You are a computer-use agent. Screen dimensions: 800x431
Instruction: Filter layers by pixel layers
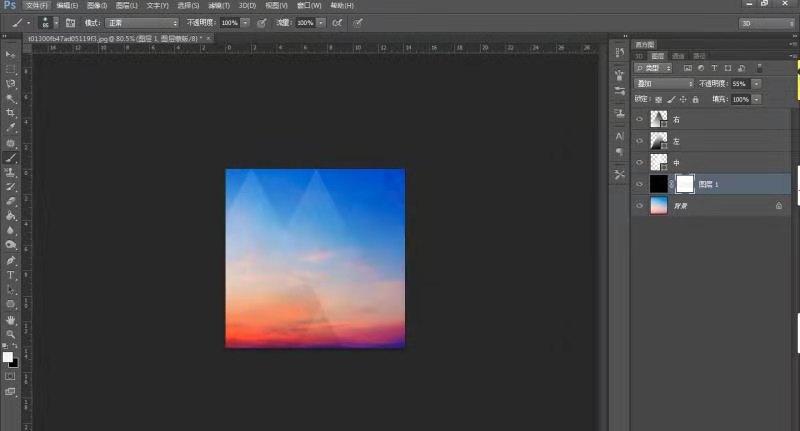688,68
